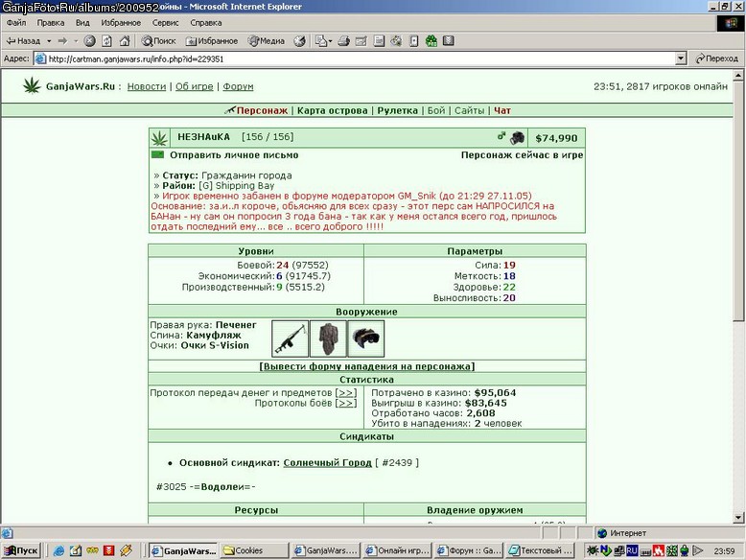Click the Refresh page toolbar icon

point(107,41)
